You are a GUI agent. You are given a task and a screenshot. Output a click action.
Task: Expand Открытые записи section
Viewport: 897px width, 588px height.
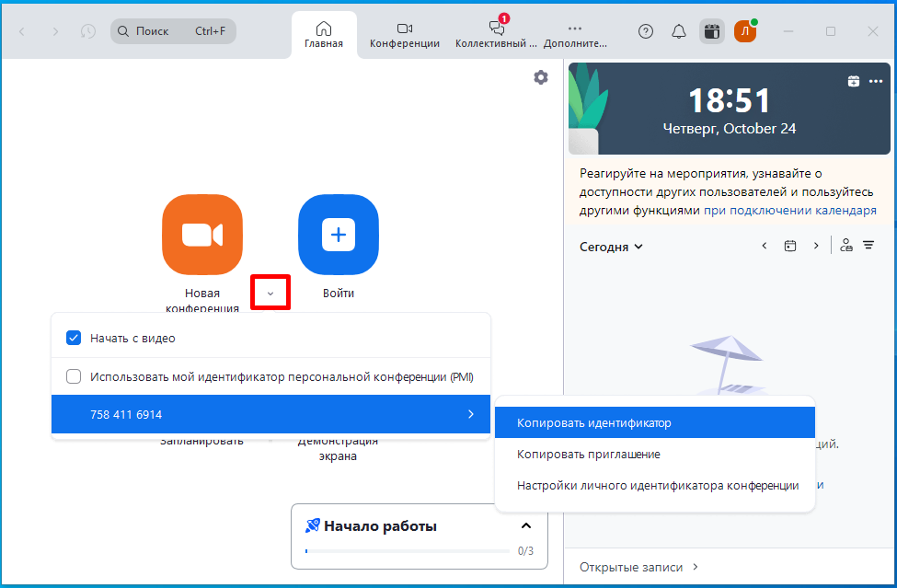pyautogui.click(x=638, y=567)
